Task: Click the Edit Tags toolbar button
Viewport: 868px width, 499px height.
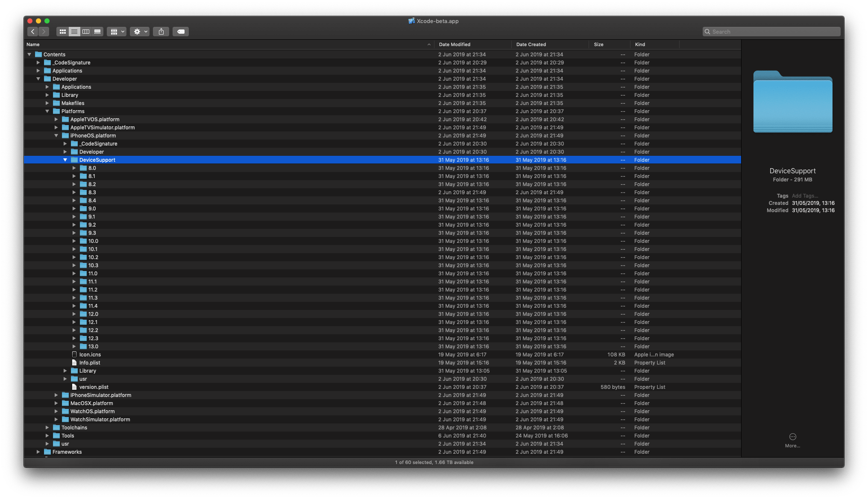Action: pos(181,32)
